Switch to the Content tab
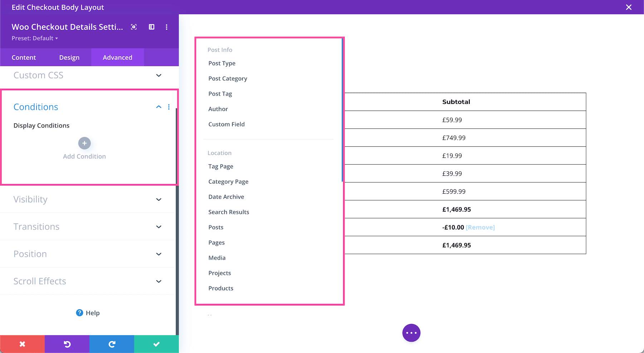The height and width of the screenshot is (353, 644). pos(24,57)
